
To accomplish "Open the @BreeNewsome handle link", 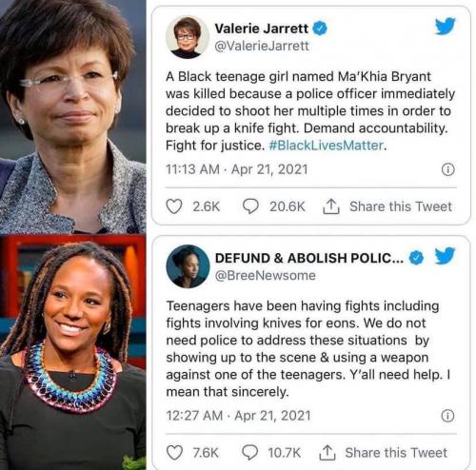I will (266, 276).
